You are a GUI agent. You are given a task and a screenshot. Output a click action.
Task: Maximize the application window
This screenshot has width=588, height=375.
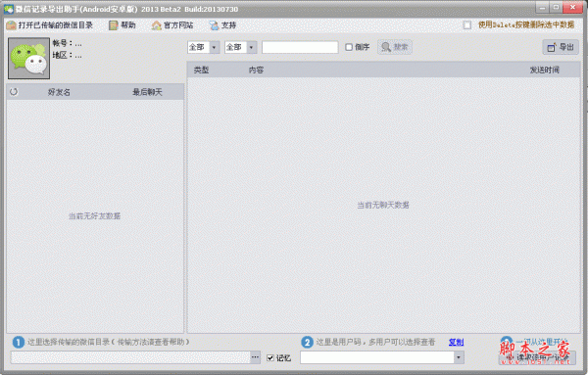tap(556, 7)
